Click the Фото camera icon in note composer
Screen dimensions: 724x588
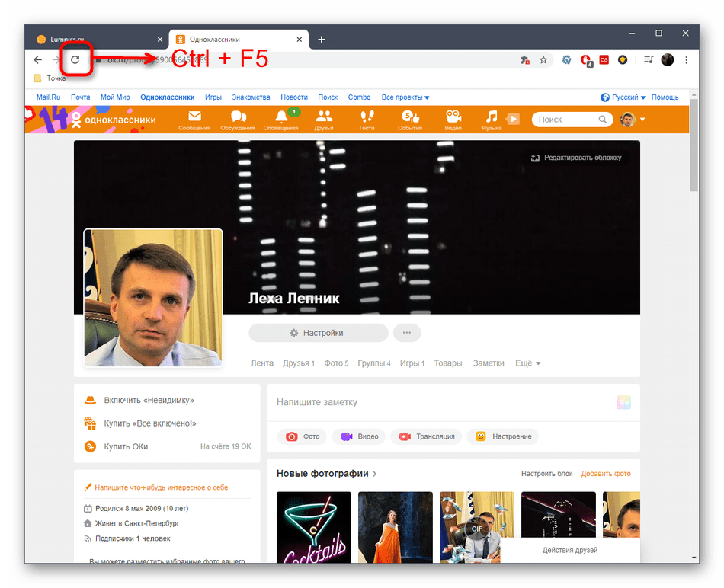coord(292,436)
